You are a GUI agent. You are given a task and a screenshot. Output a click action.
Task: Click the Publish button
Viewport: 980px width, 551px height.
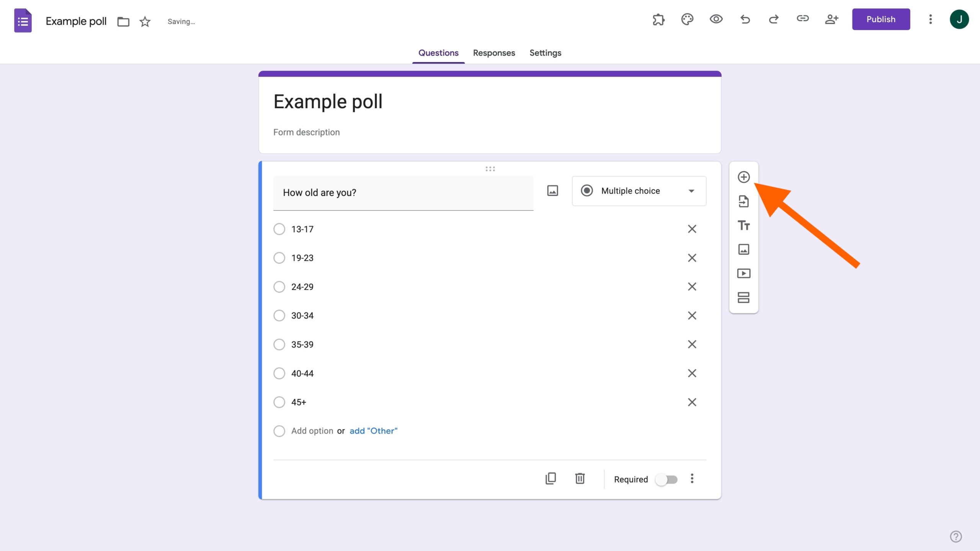click(x=881, y=19)
